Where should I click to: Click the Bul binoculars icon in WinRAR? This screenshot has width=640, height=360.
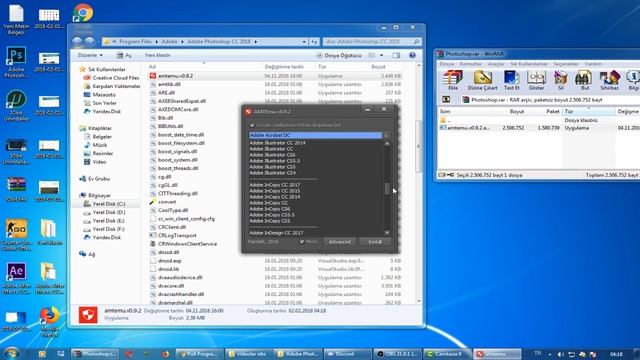click(x=584, y=80)
